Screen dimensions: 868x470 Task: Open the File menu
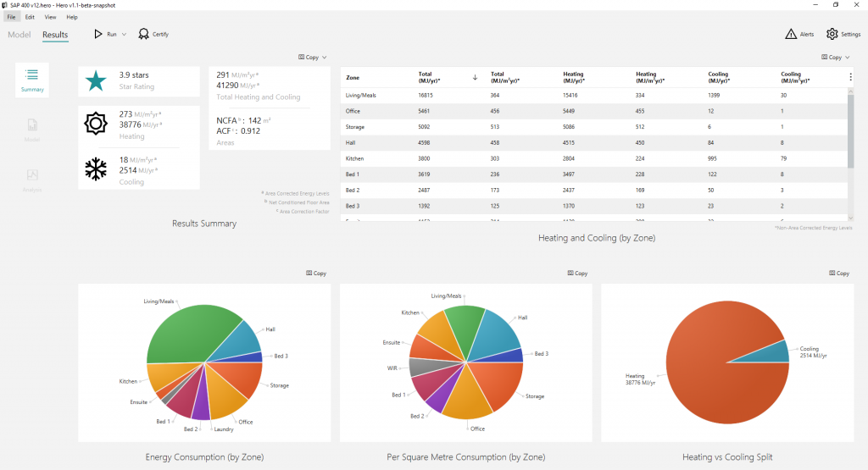point(11,17)
